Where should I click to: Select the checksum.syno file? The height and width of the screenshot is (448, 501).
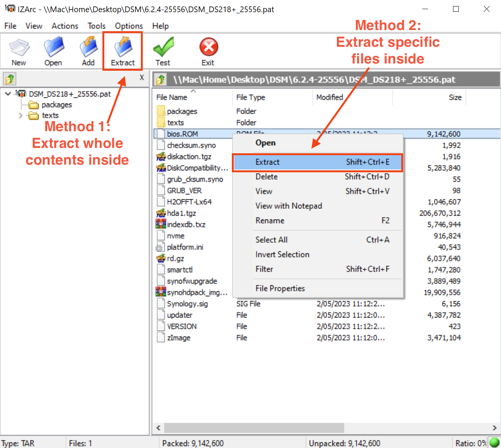click(x=191, y=145)
